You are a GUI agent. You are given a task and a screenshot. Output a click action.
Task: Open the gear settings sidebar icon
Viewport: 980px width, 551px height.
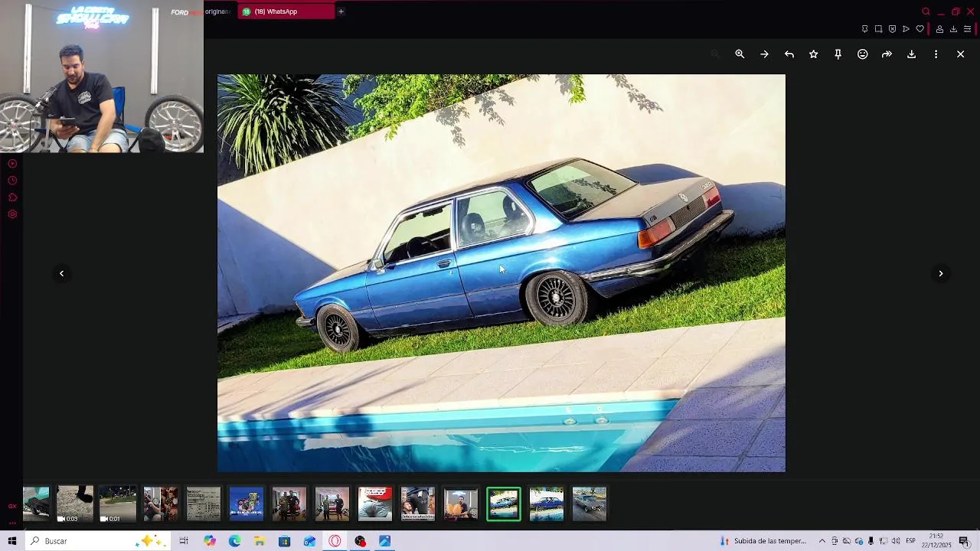(x=12, y=214)
